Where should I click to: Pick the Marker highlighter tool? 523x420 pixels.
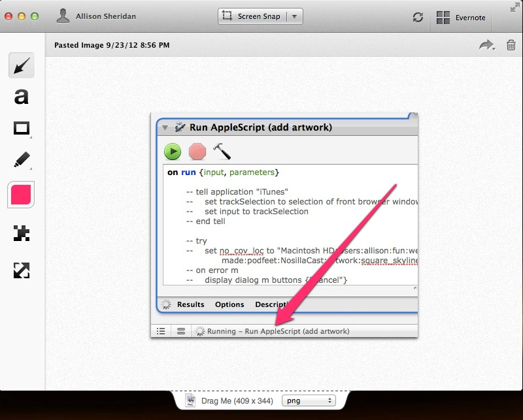[x=22, y=159]
